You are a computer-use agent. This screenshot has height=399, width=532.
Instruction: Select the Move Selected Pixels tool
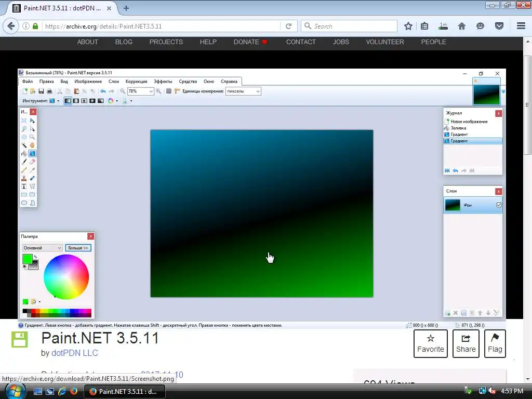(x=32, y=121)
